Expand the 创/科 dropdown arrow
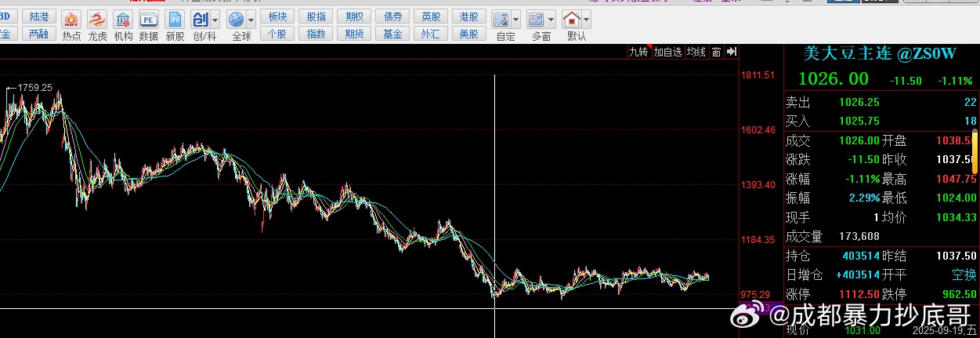Image resolution: width=980 pixels, height=338 pixels. 215,20
